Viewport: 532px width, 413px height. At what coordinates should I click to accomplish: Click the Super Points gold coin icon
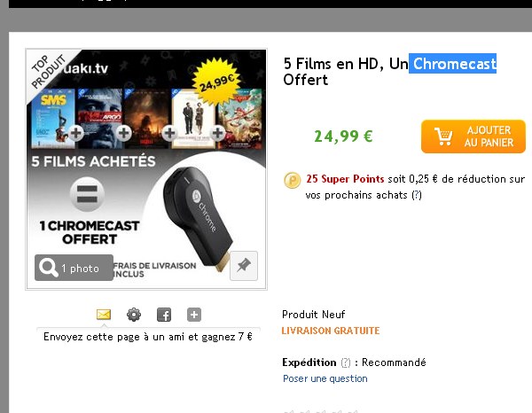pyautogui.click(x=292, y=180)
